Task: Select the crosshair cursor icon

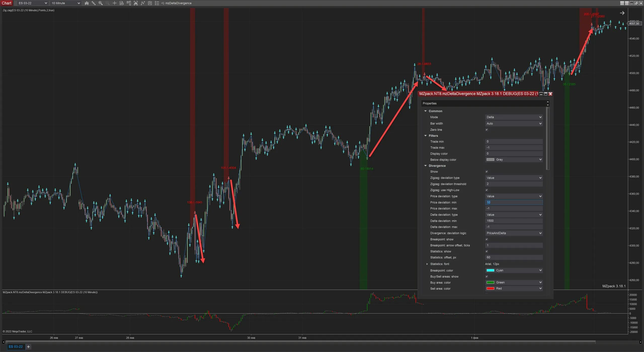Action: pos(114,3)
